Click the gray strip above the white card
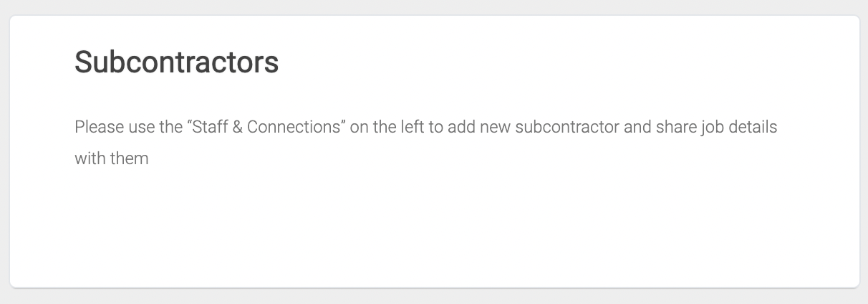868x304 pixels. (x=434, y=7)
